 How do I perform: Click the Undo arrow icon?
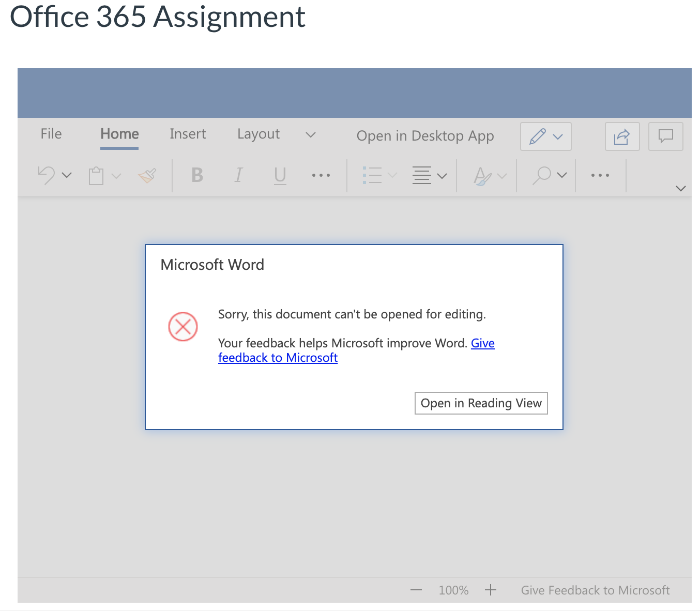47,175
